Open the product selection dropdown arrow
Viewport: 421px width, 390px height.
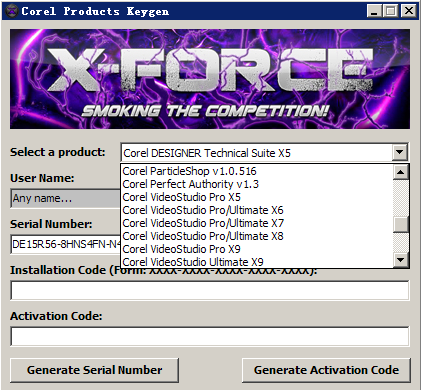pyautogui.click(x=399, y=153)
